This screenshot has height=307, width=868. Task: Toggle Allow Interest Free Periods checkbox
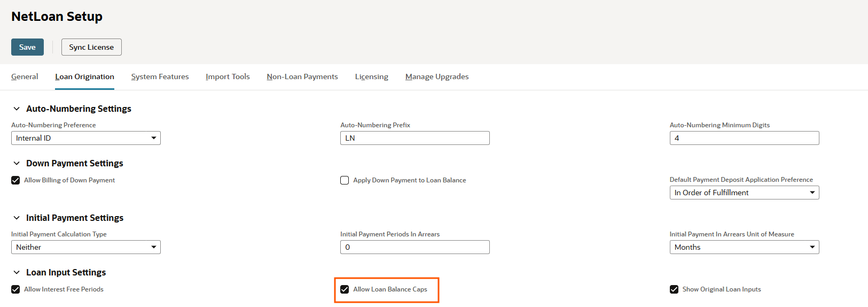[x=15, y=289]
